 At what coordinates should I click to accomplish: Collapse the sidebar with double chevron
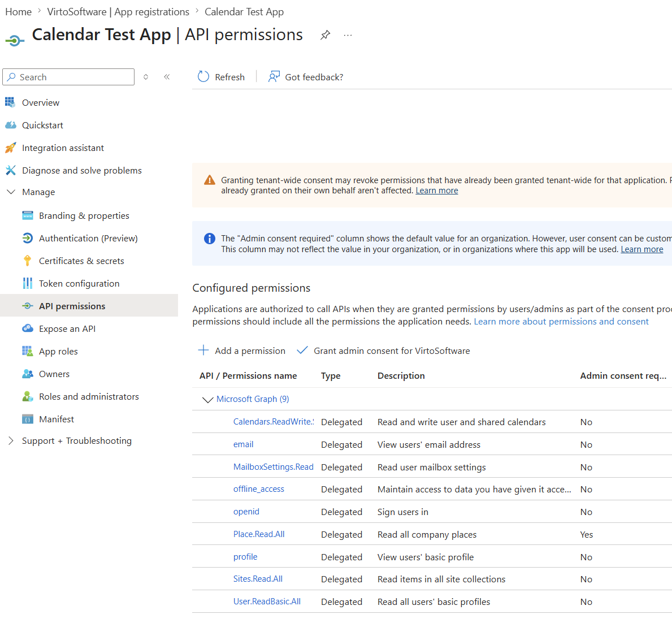[167, 77]
